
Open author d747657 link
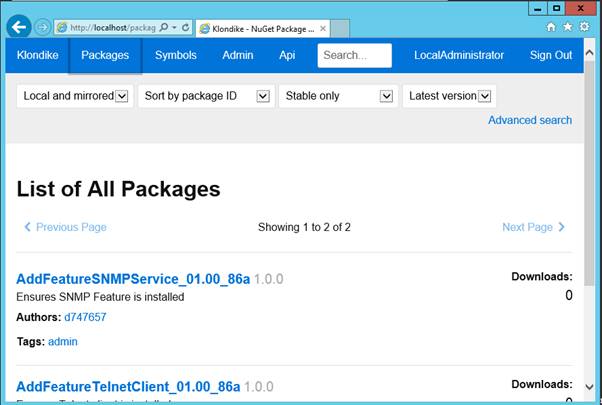pyautogui.click(x=85, y=317)
